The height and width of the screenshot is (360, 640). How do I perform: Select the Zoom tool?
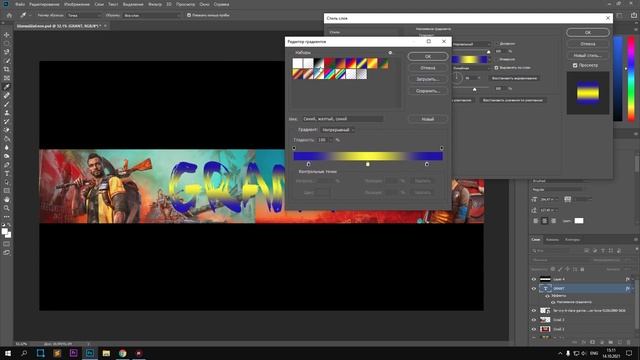pyautogui.click(x=7, y=208)
